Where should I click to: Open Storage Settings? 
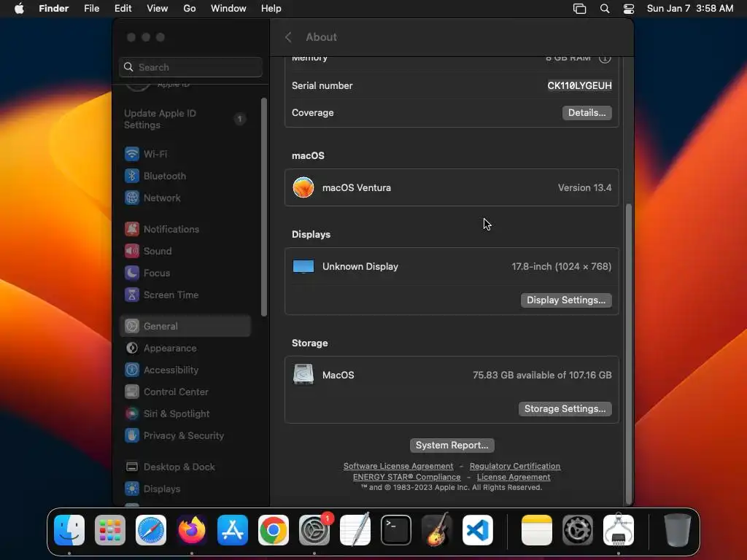565,409
